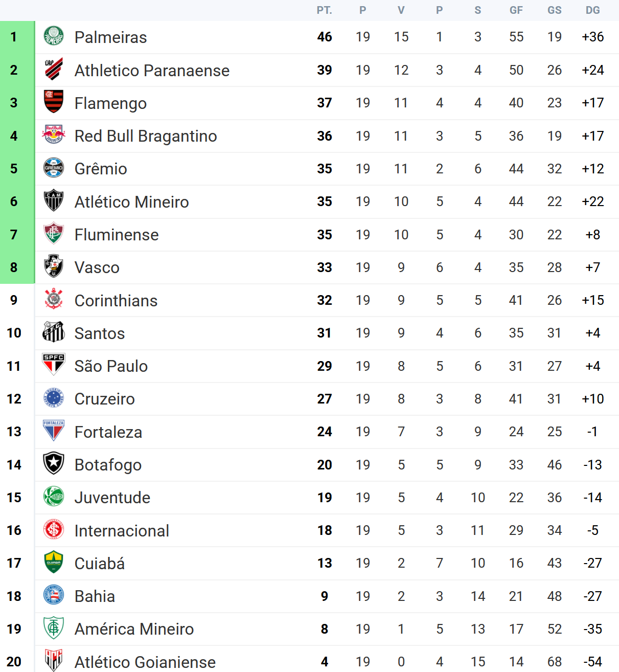Click the DG column header
Image resolution: width=619 pixels, height=672 pixels.
pyautogui.click(x=593, y=10)
